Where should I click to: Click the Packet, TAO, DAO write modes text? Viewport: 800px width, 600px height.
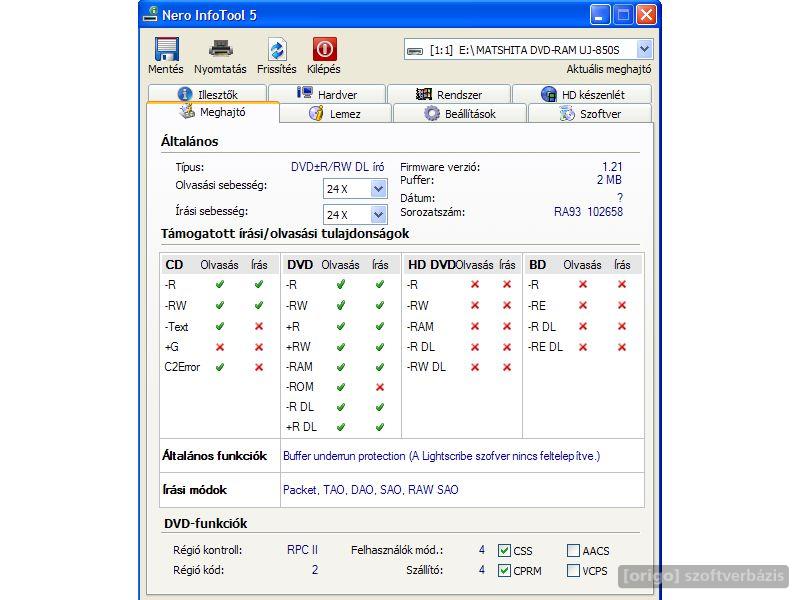pyautogui.click(x=371, y=490)
